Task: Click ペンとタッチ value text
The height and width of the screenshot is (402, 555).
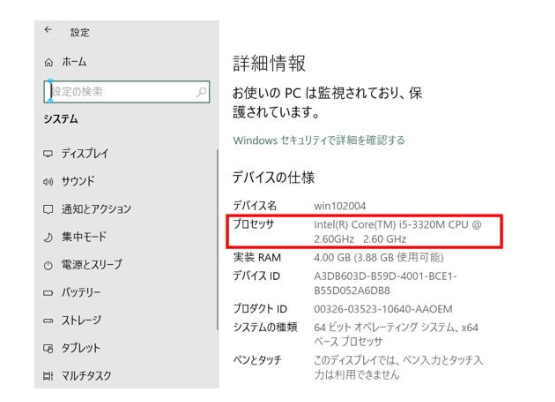Action: [399, 367]
